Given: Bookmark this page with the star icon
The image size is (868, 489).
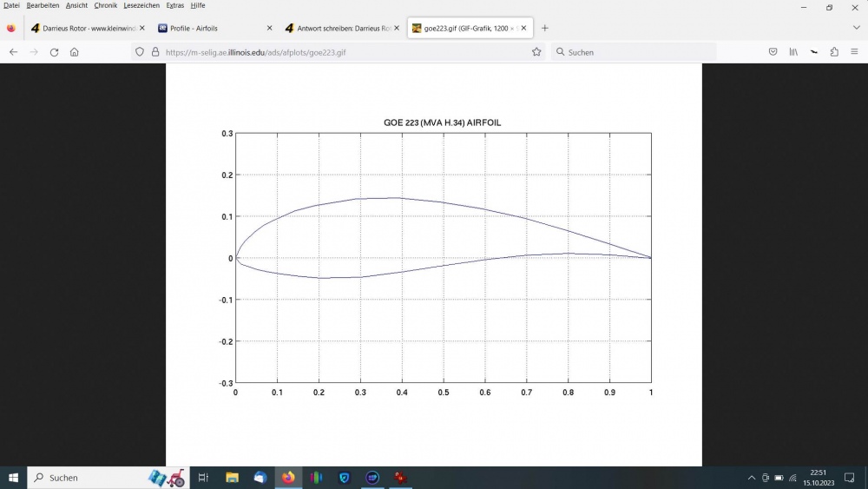Looking at the screenshot, I should tap(536, 52).
